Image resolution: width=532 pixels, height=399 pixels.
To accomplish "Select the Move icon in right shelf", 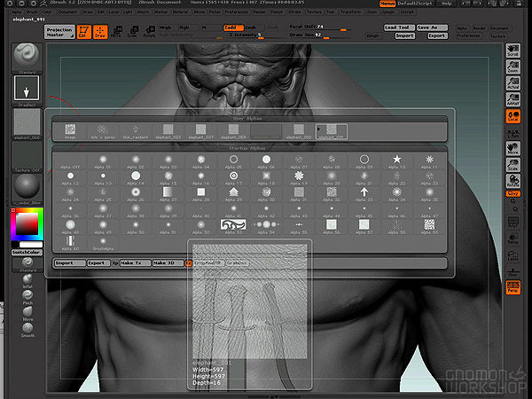I will (512, 147).
